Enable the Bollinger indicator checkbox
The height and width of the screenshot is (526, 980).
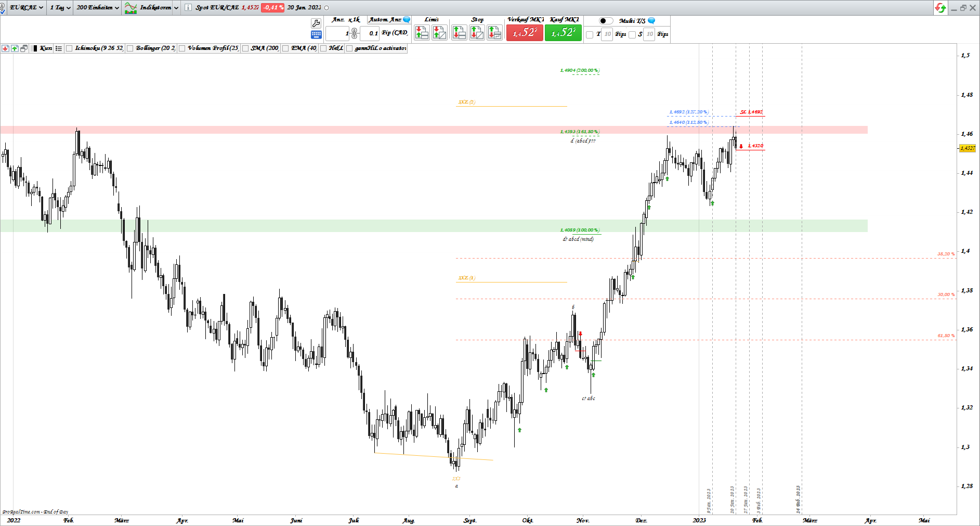(130, 48)
